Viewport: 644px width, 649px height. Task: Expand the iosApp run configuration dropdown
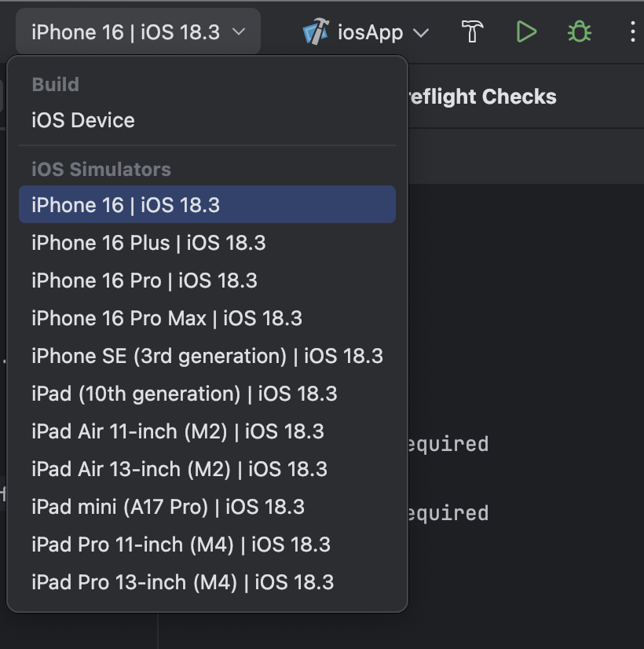click(x=367, y=32)
